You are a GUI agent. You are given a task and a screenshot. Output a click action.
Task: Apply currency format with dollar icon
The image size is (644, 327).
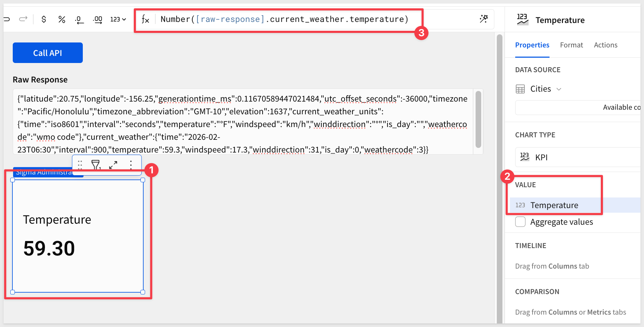pyautogui.click(x=44, y=19)
